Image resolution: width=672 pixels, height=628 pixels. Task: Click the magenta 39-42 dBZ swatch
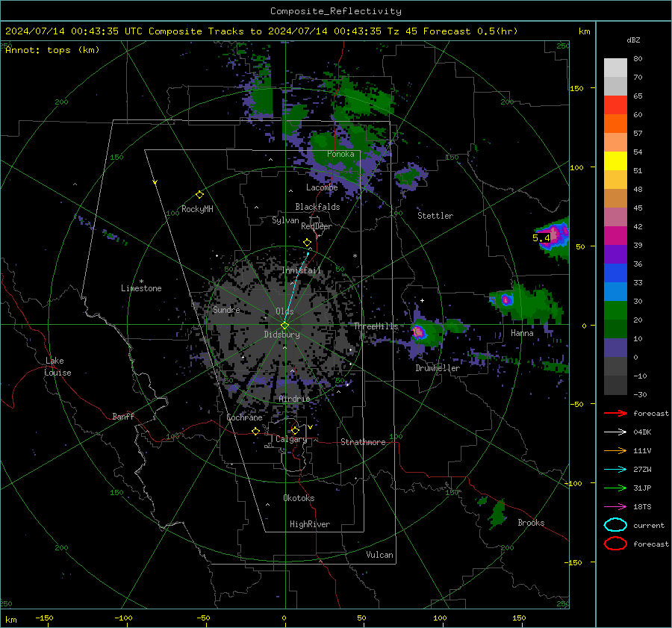[x=615, y=236]
